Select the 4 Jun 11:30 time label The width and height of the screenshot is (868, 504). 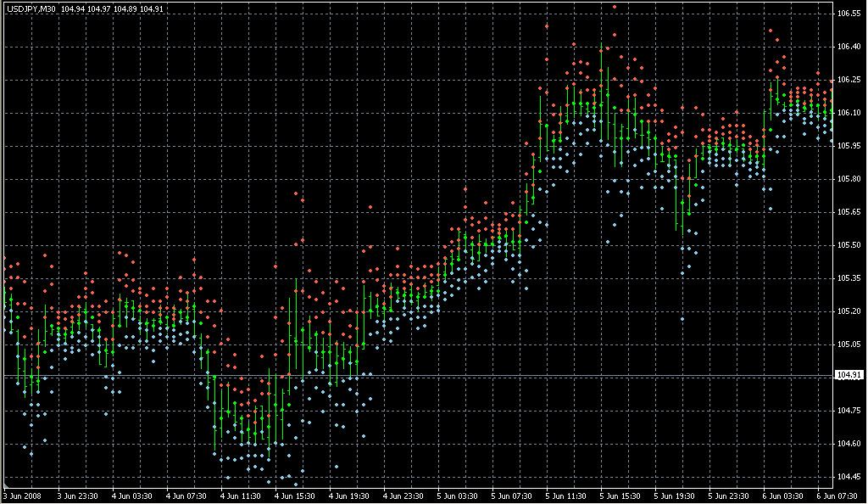[x=240, y=496]
